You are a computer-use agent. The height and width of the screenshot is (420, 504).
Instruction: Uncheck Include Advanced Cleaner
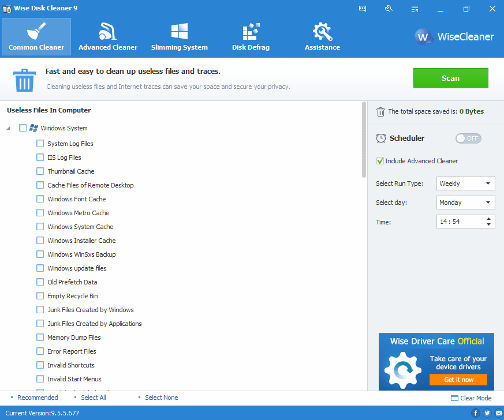380,161
